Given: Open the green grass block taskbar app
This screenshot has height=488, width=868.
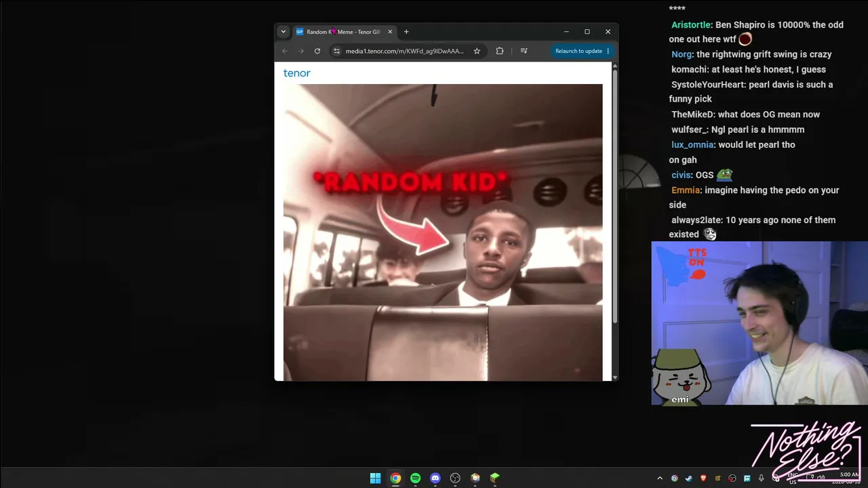Looking at the screenshot, I should pyautogui.click(x=495, y=479).
